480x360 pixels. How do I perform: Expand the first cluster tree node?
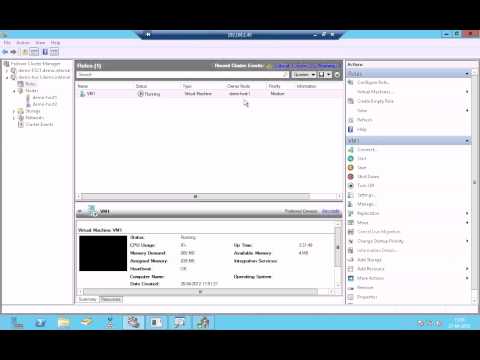click(7, 71)
